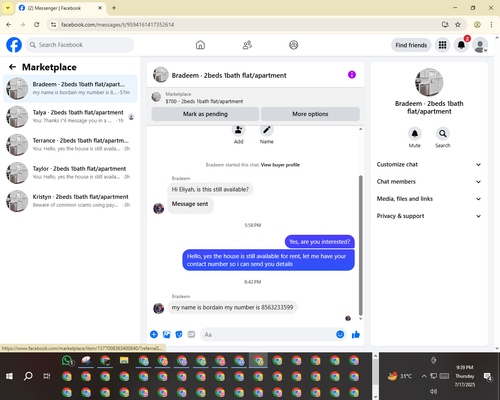Open Bradeem profile picture in right panel
This screenshot has height=400, width=500.
pos(429,82)
